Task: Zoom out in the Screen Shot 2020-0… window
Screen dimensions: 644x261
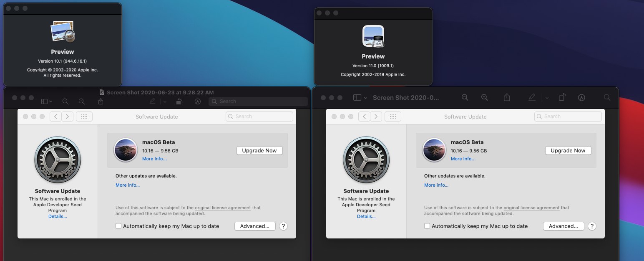Action: pyautogui.click(x=465, y=97)
